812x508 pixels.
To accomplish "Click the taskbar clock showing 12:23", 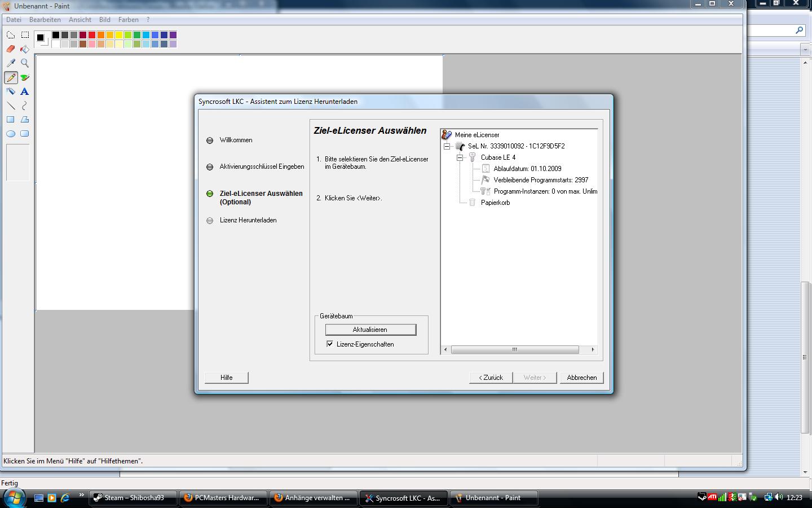I will (794, 498).
